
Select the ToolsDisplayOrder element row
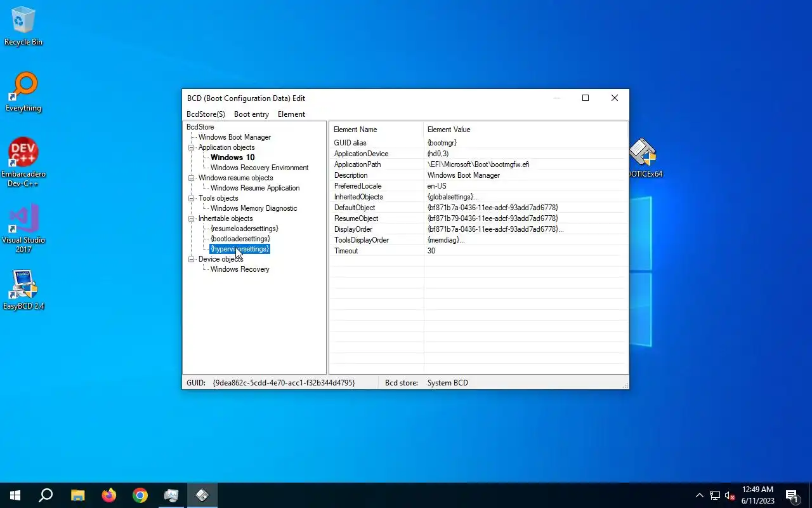coord(478,240)
